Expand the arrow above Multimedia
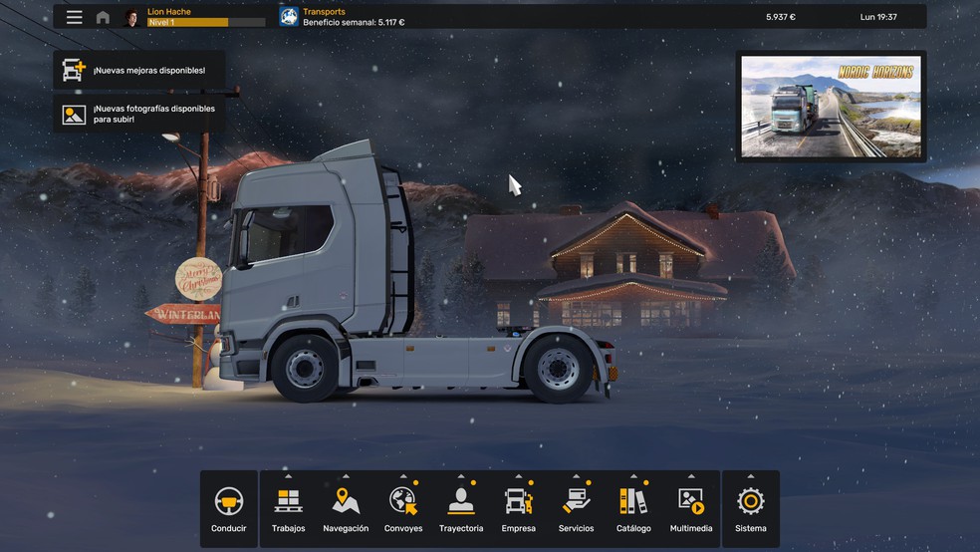 [x=691, y=476]
